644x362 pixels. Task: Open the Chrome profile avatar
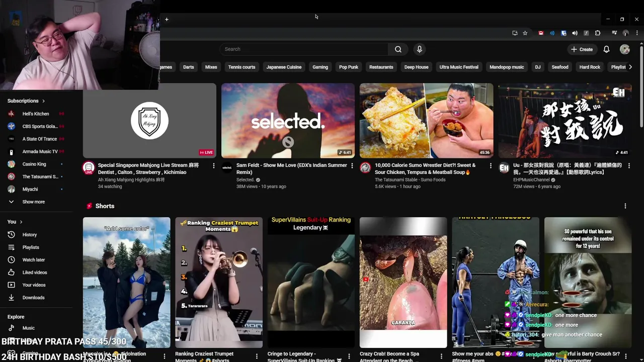click(x=625, y=33)
